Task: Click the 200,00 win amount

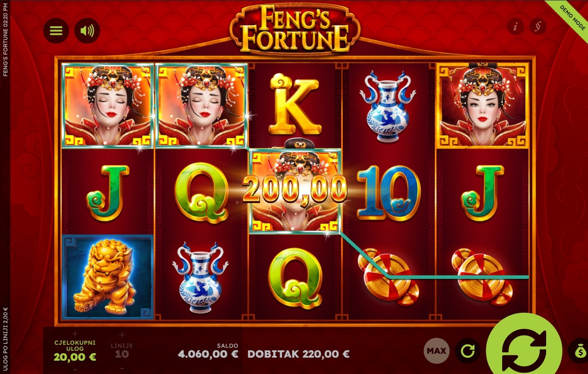Action: pyautogui.click(x=295, y=189)
